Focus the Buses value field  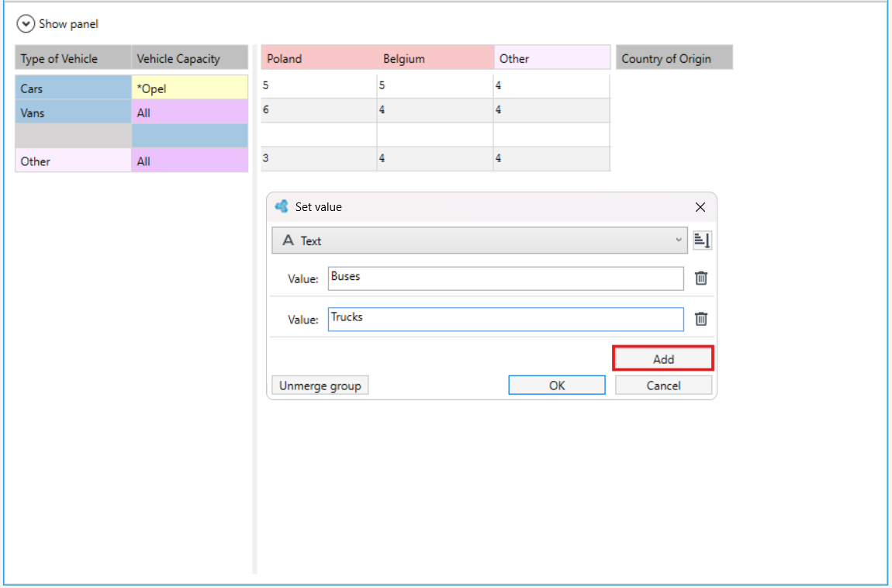click(506, 278)
